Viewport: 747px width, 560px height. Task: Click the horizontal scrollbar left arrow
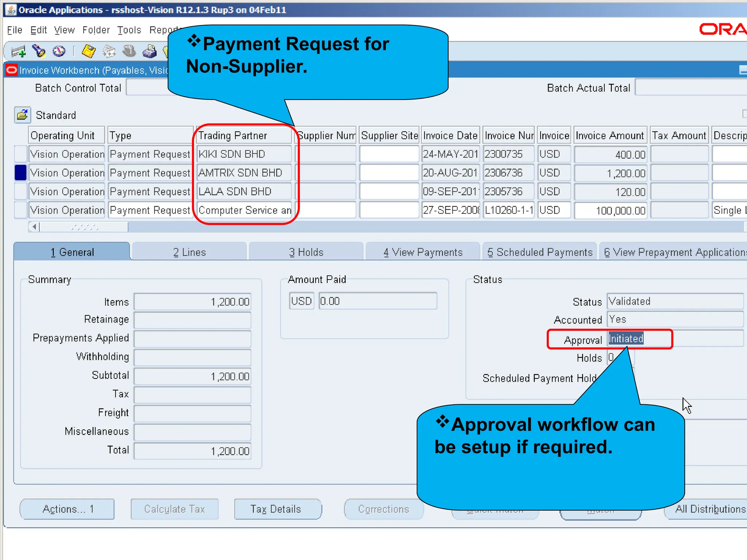tap(34, 227)
